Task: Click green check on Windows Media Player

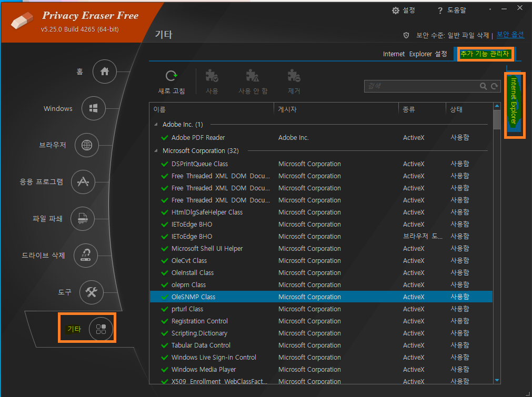Action: tap(165, 370)
